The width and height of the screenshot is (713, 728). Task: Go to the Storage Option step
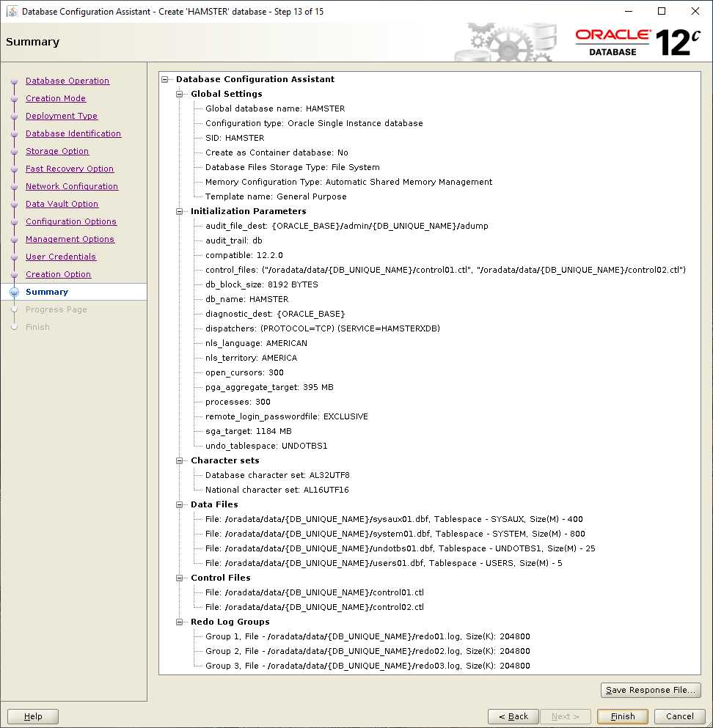[x=57, y=151]
